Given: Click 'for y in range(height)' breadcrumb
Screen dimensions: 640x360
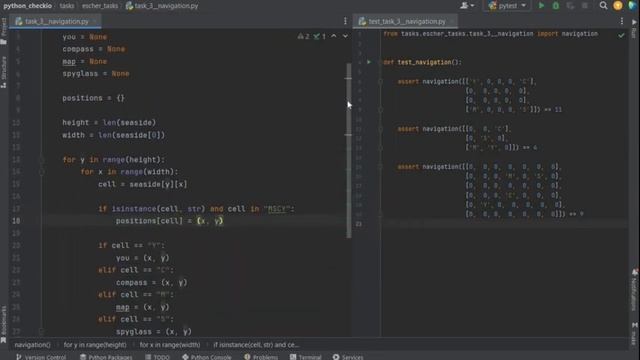Looking at the screenshot, I should [95, 344].
